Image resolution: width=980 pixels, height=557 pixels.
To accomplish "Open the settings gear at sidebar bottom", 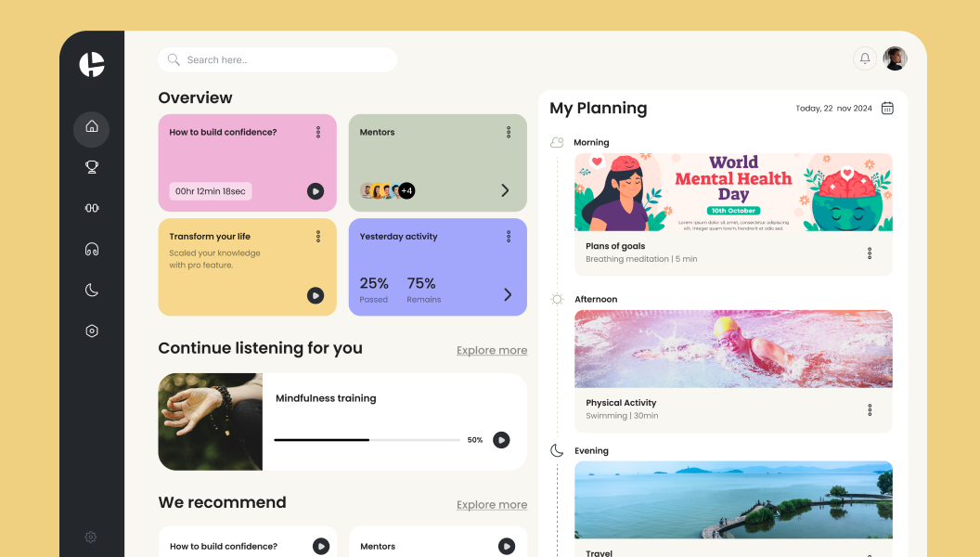I will tap(91, 537).
